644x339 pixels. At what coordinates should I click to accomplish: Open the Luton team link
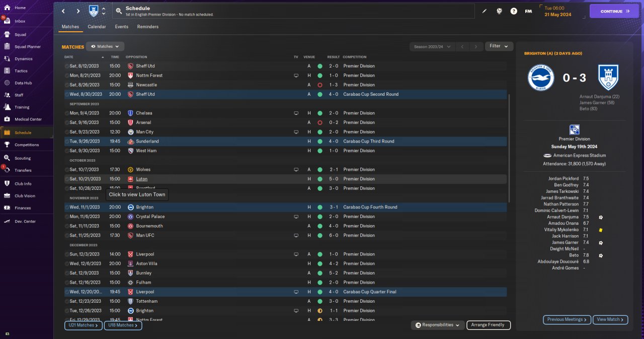pyautogui.click(x=141, y=179)
